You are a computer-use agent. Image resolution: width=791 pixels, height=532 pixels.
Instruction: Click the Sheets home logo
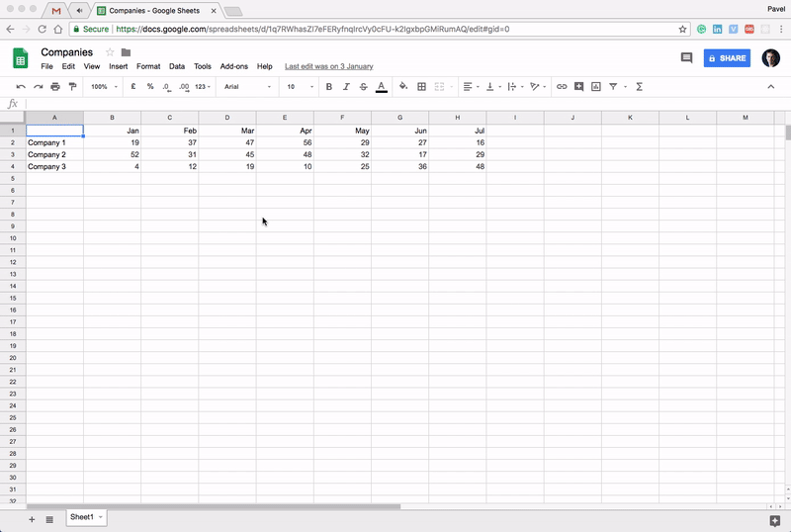point(20,58)
